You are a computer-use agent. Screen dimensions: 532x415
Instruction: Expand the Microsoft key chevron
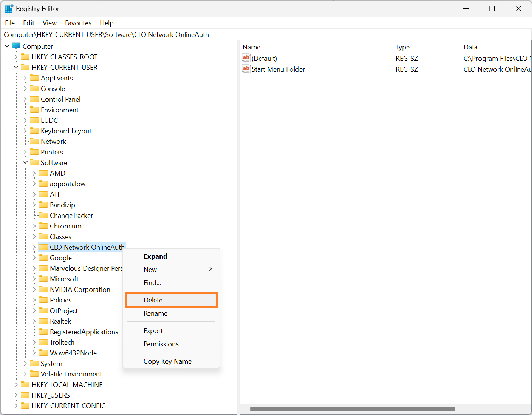[34, 279]
